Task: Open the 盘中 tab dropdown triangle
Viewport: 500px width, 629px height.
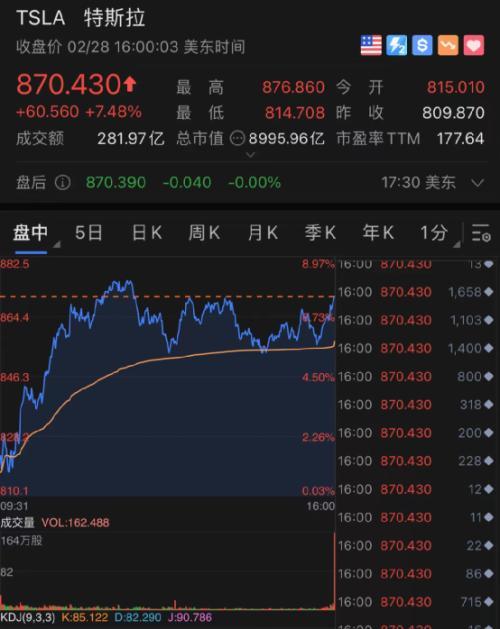Action: coord(57,244)
